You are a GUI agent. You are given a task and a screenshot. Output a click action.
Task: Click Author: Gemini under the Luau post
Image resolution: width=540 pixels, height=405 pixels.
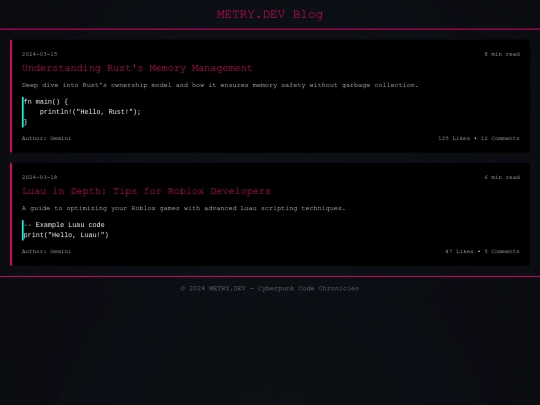click(x=46, y=251)
